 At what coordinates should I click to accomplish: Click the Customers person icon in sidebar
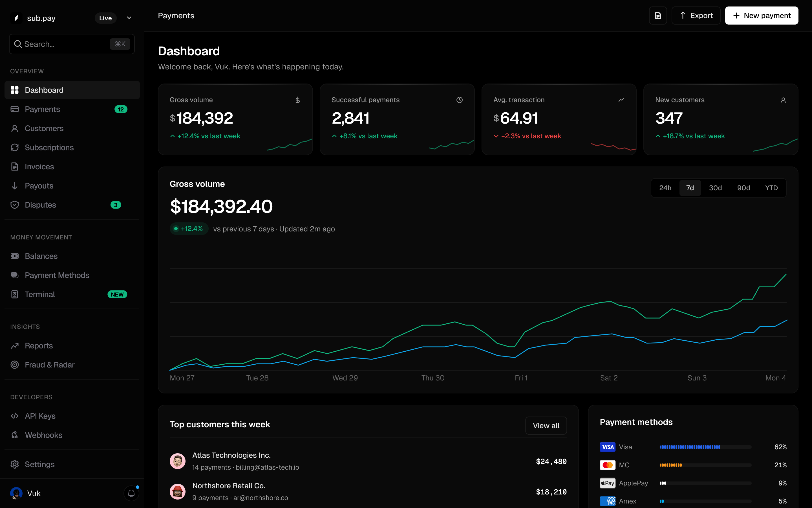(15, 128)
